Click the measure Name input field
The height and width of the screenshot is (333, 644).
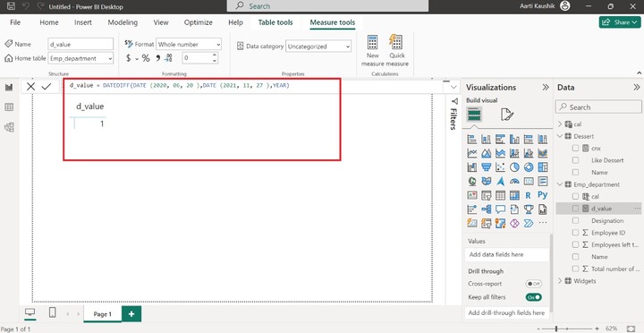pyautogui.click(x=80, y=44)
